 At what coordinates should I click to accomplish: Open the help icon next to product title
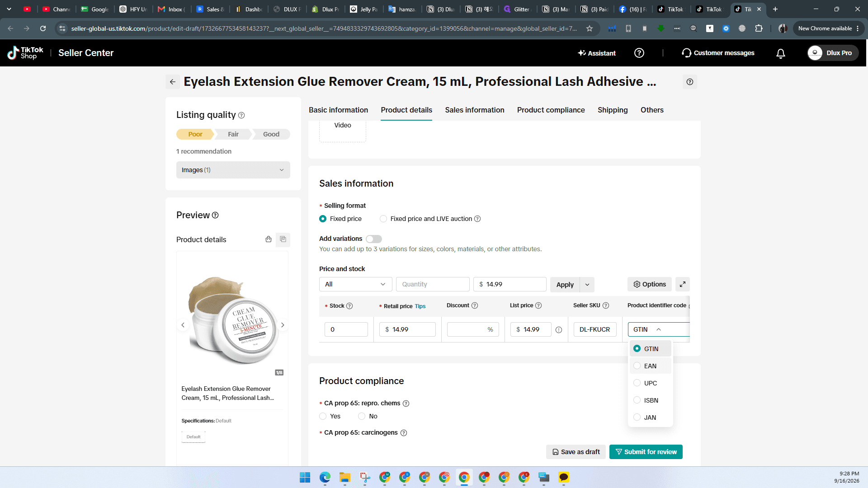(689, 82)
